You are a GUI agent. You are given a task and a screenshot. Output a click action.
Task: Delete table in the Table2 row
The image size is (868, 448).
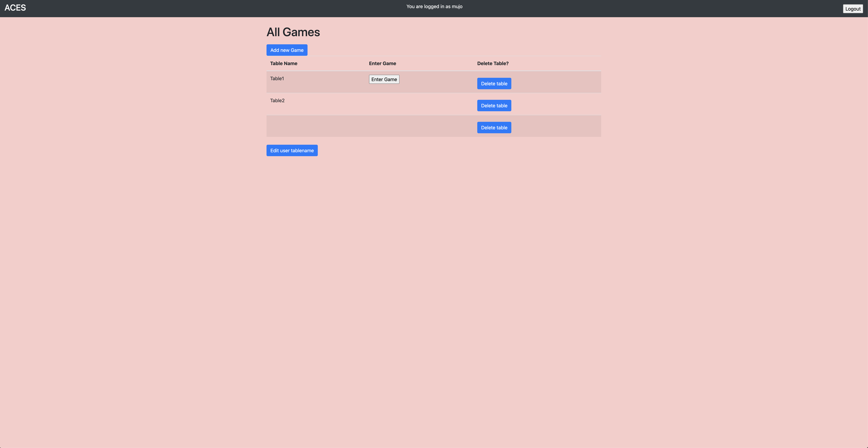click(494, 105)
